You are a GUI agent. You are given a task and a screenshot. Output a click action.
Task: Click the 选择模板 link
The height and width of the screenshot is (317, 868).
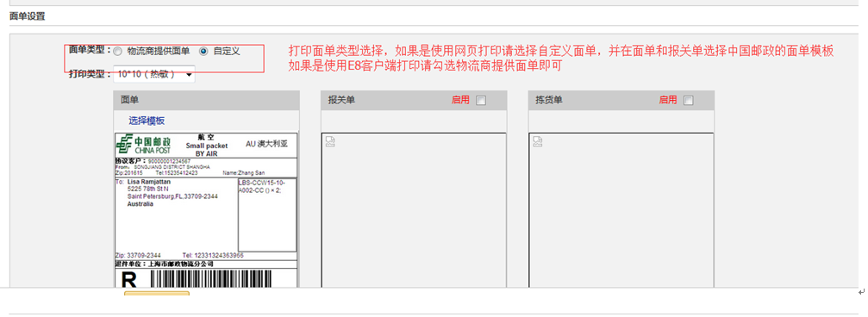coord(147,121)
